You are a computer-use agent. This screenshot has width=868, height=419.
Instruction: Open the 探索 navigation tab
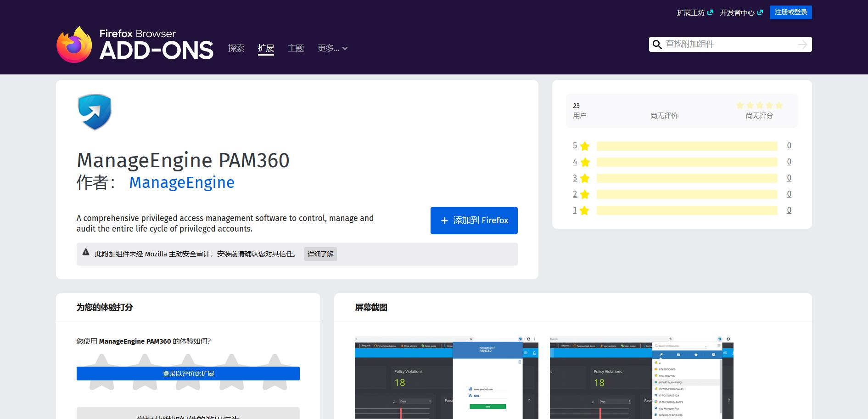pos(236,48)
